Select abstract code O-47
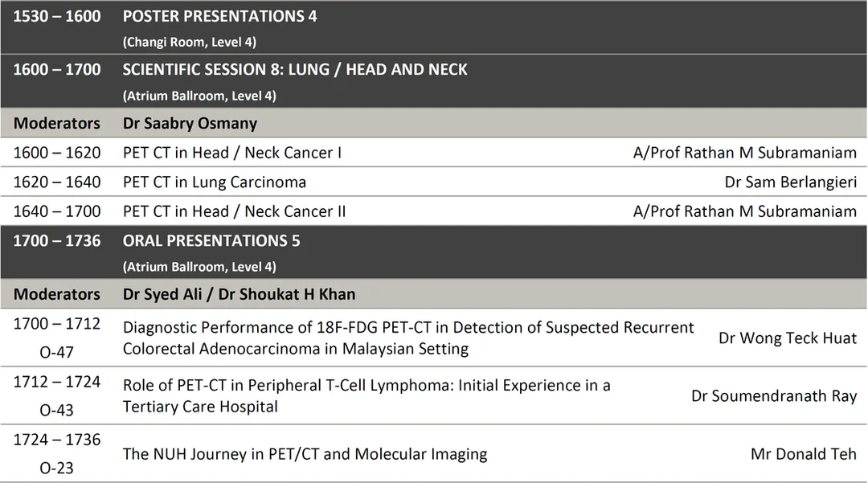The height and width of the screenshot is (483, 868). [x=56, y=352]
